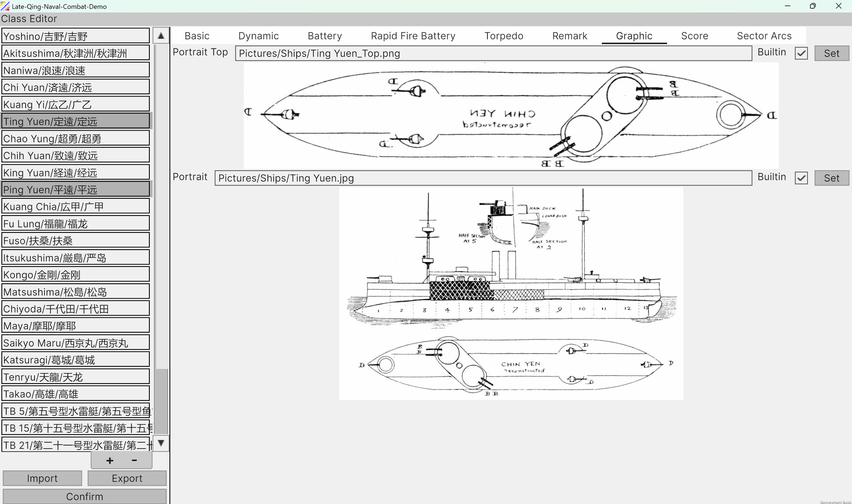Open the Sector Arcs tab

pos(764,36)
